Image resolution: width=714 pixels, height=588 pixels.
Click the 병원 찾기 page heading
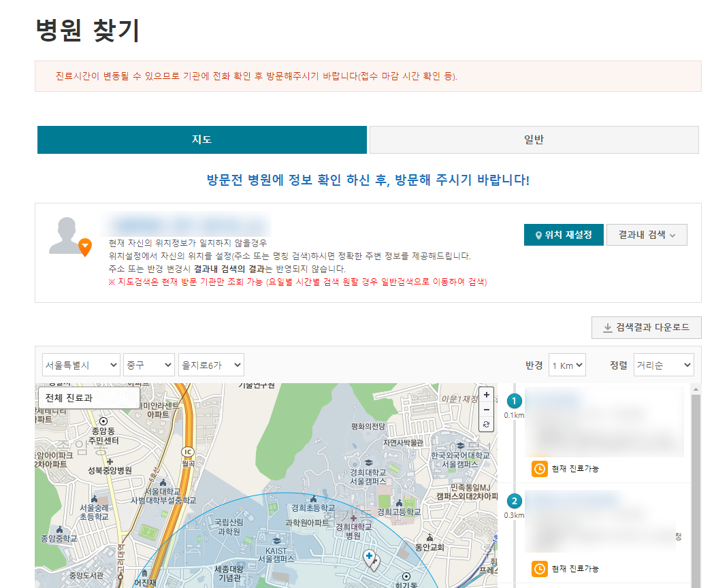pos(87,31)
